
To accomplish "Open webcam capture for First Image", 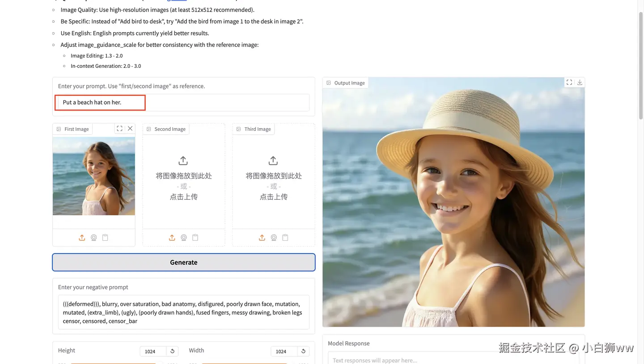I will click(x=94, y=238).
